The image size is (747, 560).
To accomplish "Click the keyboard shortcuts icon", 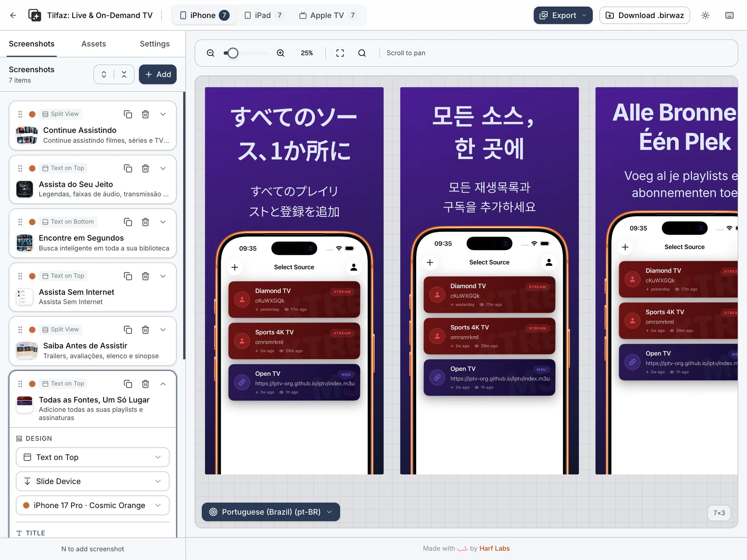I will coord(729,15).
